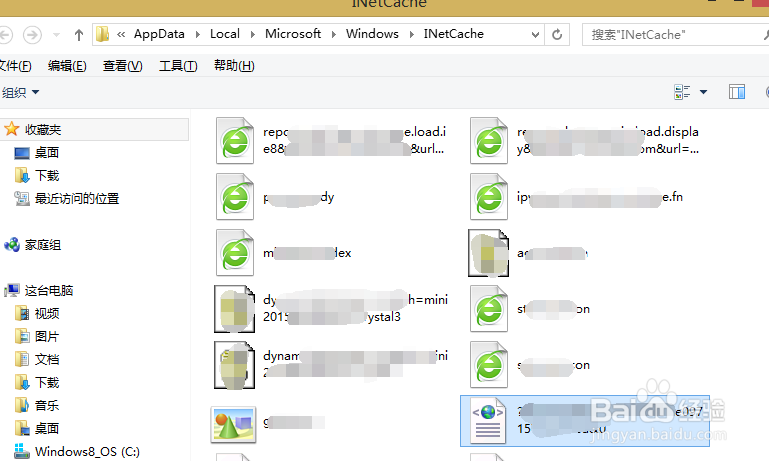Go forward using the forward arrow button
This screenshot has width=769, height=461.
point(32,35)
